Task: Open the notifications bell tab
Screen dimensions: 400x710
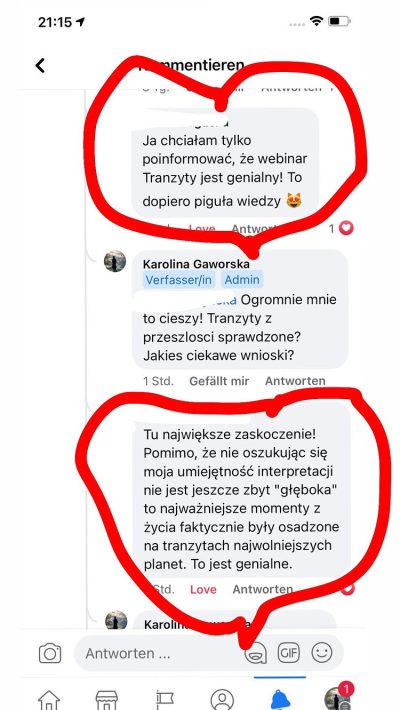Action: pos(280,700)
